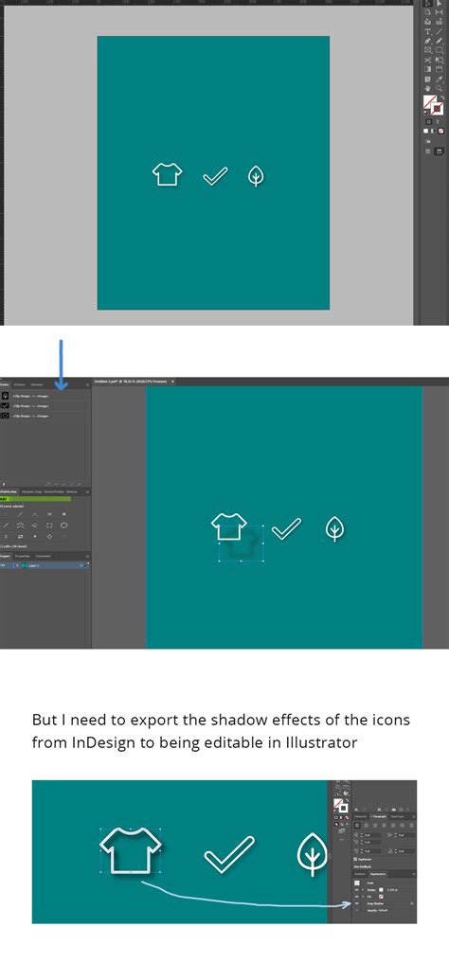The width and height of the screenshot is (449, 980).
Task: Click the fx icon in Drop Shadow row
Action: click(x=411, y=903)
